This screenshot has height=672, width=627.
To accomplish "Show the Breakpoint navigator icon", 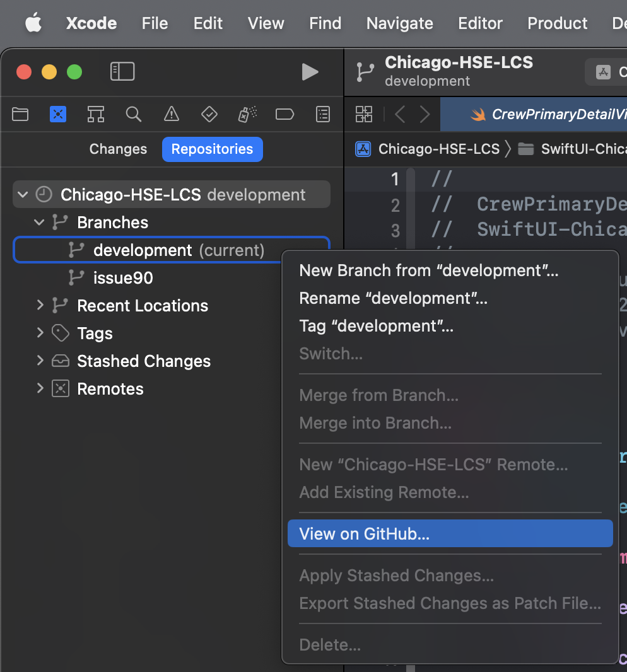I will pyautogui.click(x=285, y=114).
